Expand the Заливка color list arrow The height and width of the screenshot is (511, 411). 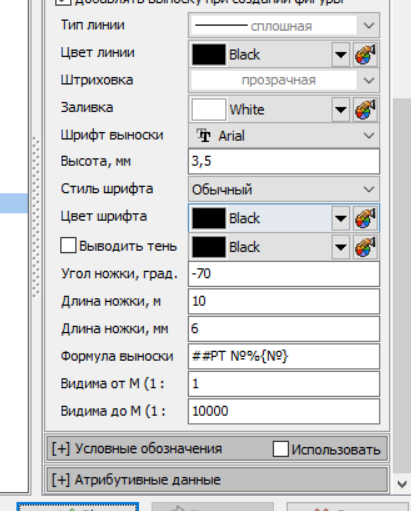(340, 109)
